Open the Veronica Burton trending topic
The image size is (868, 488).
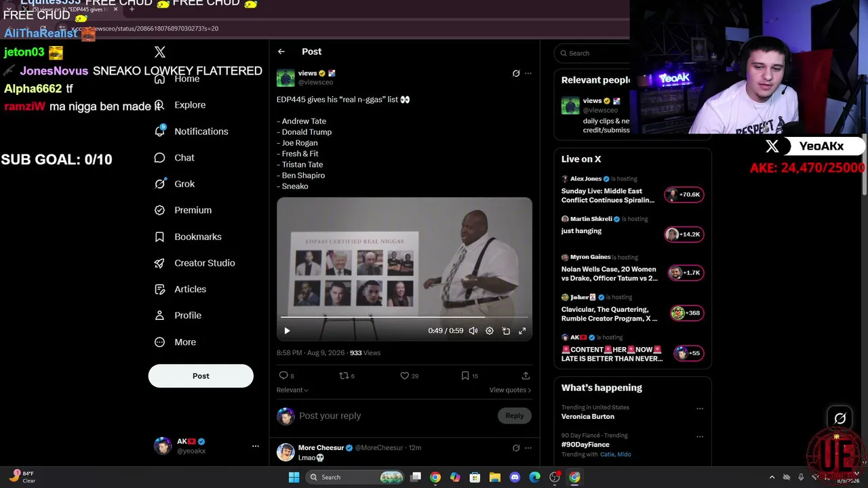[588, 416]
